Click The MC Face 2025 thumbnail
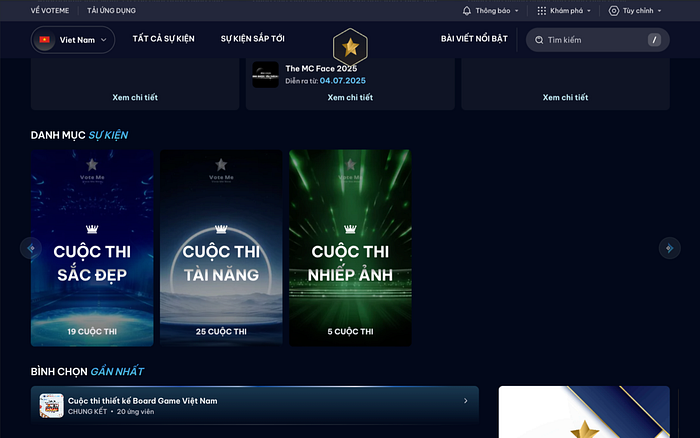This screenshot has width=700, height=438. 265,75
